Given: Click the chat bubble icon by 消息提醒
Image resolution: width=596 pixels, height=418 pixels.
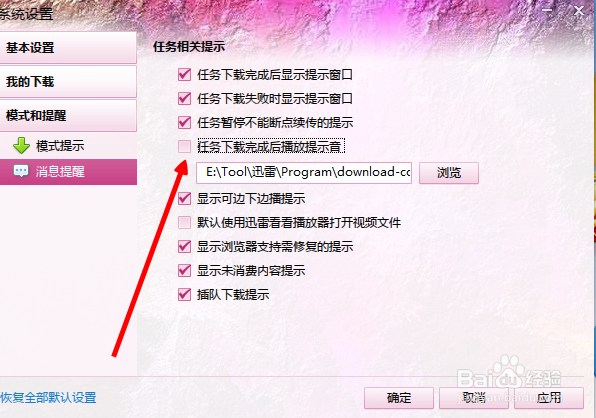Looking at the screenshot, I should tap(21, 171).
